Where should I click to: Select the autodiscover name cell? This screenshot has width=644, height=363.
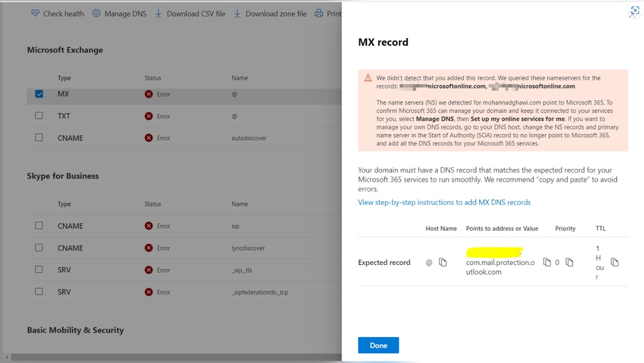249,138
